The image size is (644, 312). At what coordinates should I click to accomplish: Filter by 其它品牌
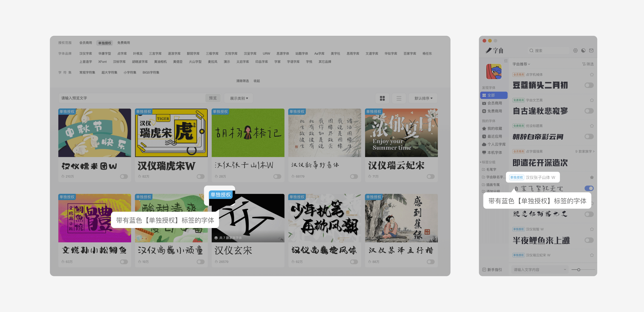click(325, 62)
